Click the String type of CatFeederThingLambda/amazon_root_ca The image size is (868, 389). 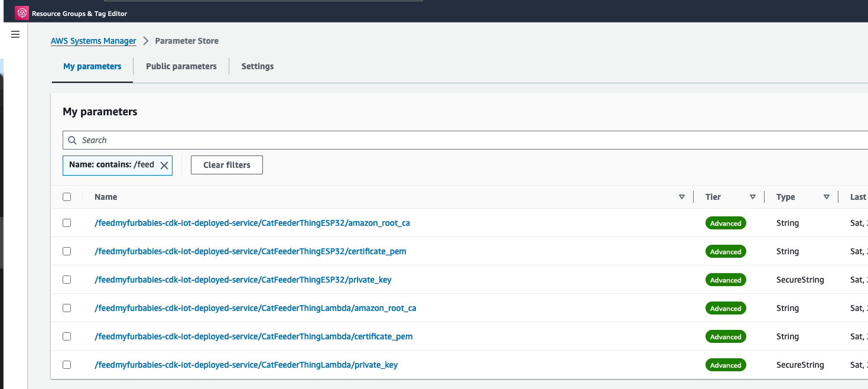[x=788, y=308]
